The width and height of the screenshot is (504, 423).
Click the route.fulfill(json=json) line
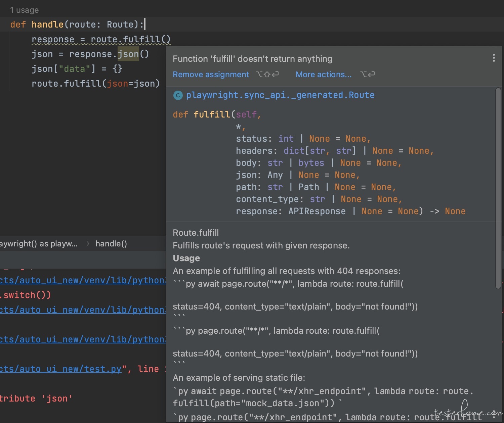point(95,84)
